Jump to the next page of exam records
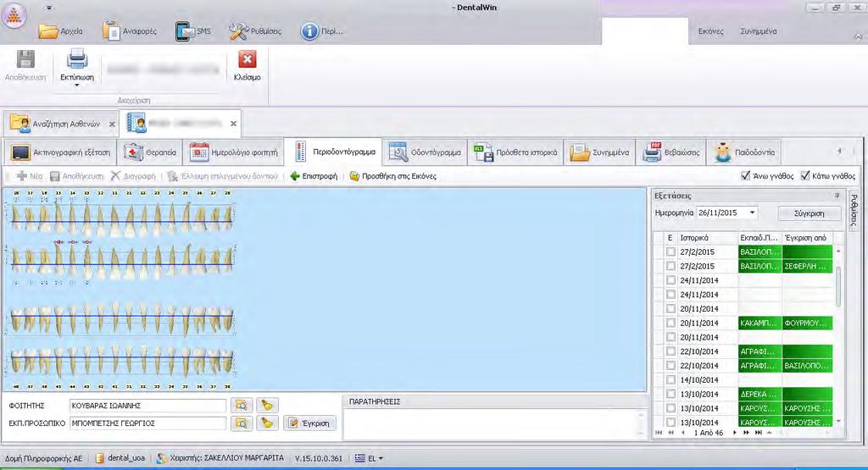868x470 pixels. point(746,433)
